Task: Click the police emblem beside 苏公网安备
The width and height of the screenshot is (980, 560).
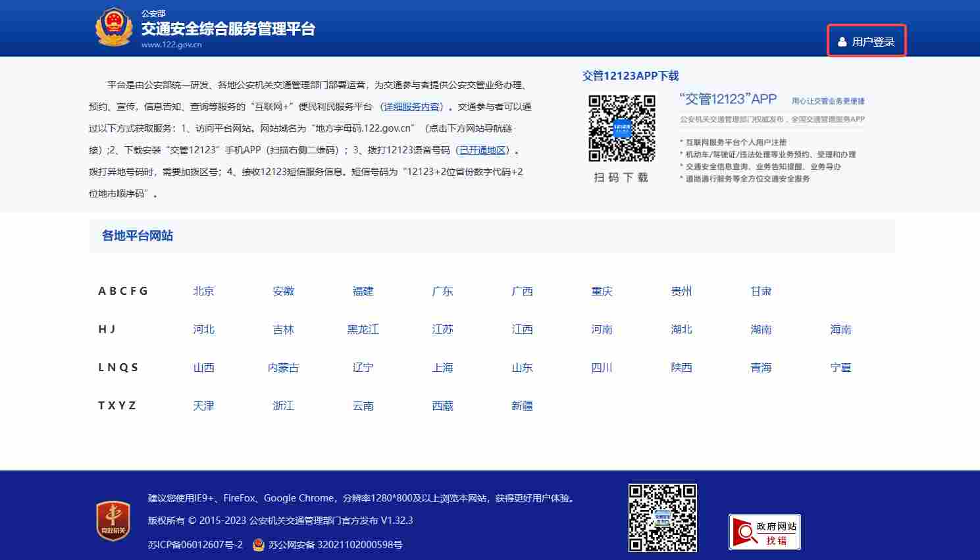Action: (x=257, y=545)
